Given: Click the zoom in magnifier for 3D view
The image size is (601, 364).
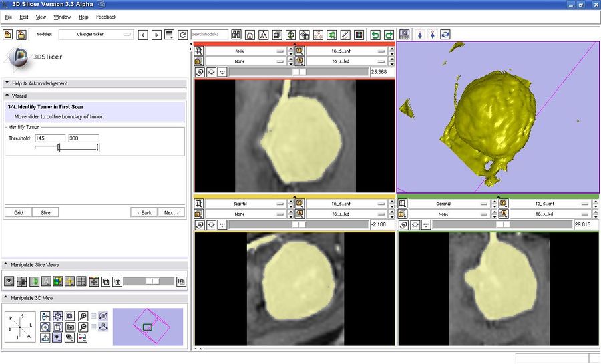Looking at the screenshot, I should (83, 316).
